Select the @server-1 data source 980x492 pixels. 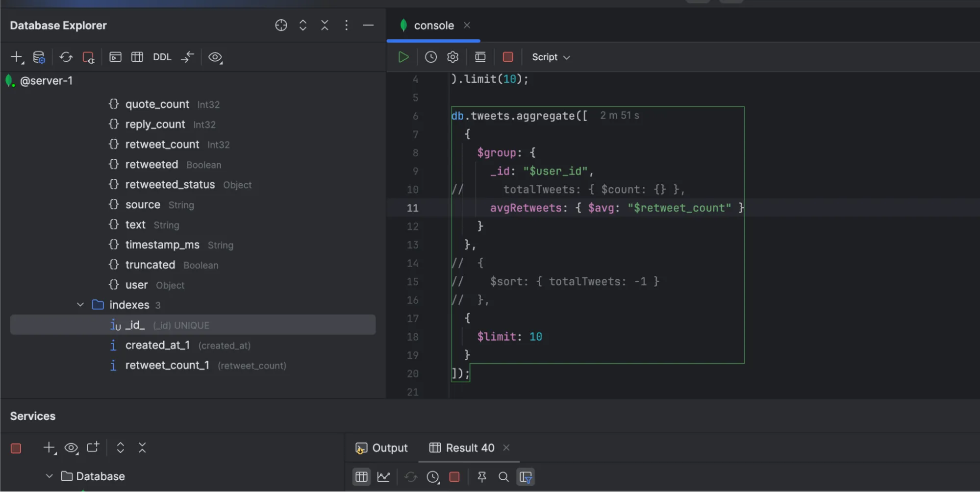pyautogui.click(x=47, y=81)
